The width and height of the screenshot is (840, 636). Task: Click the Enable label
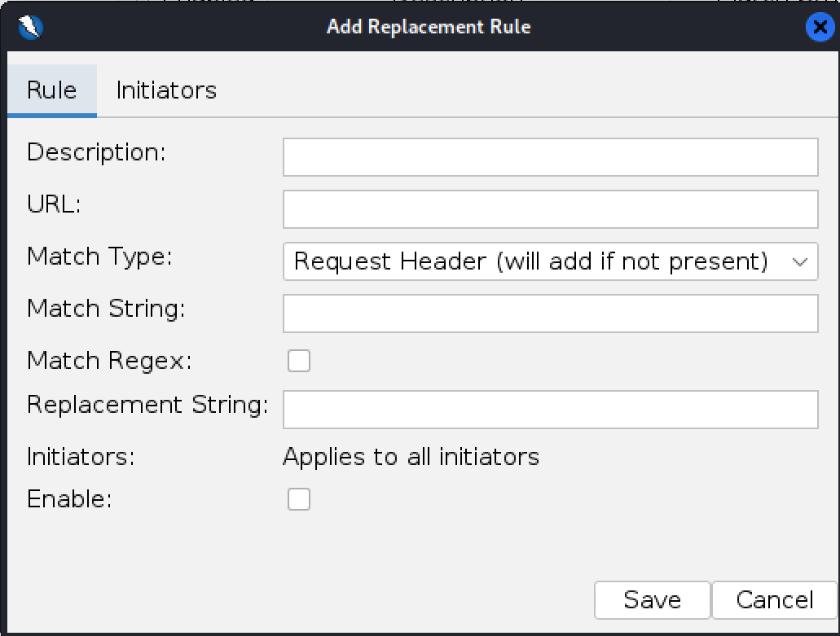point(68,499)
